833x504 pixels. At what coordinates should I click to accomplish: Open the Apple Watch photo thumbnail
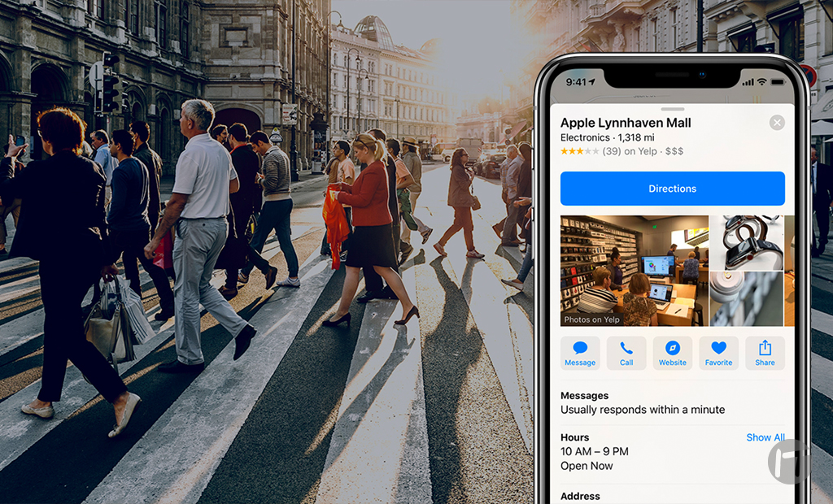[x=747, y=243]
